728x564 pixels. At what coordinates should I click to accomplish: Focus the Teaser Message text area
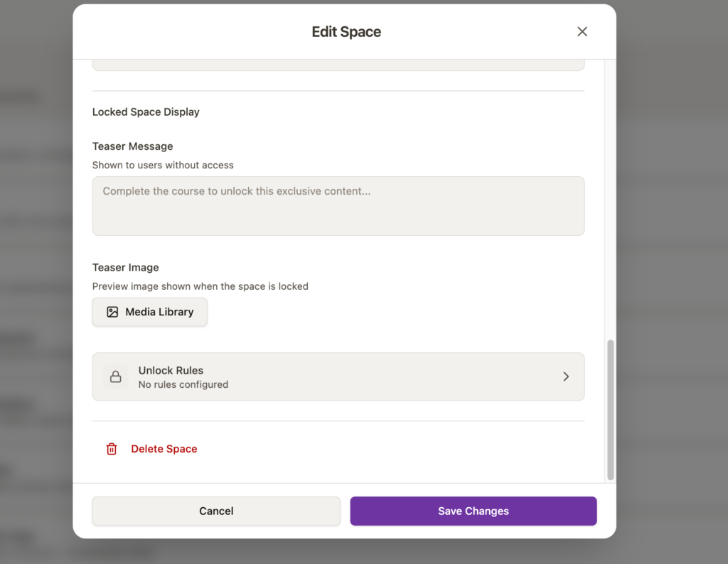coord(338,206)
